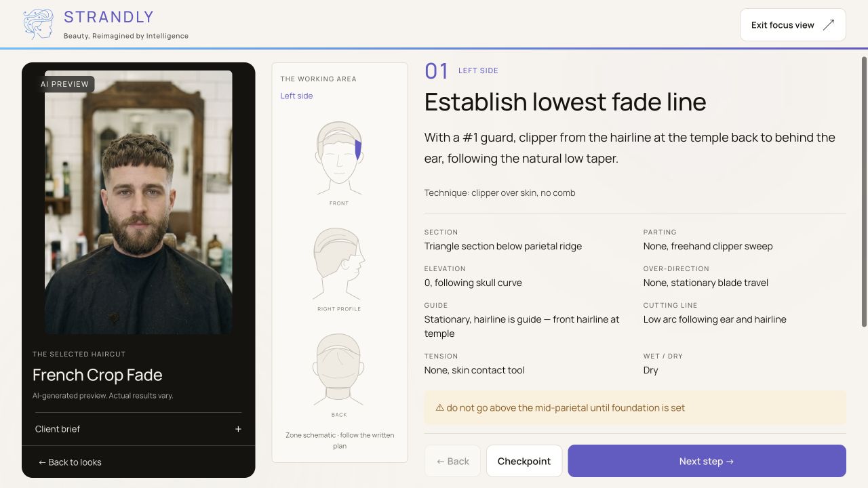Expand the Client brief plus icon
The width and height of the screenshot is (868, 488).
pyautogui.click(x=238, y=429)
